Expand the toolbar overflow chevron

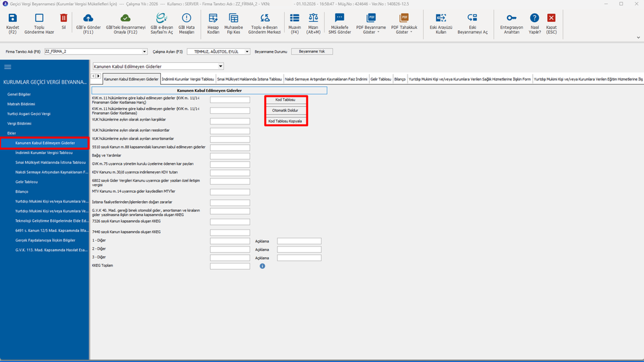pos(638,37)
